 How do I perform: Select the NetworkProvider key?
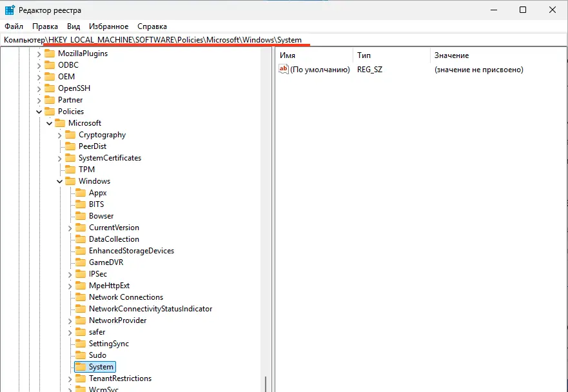[118, 320]
